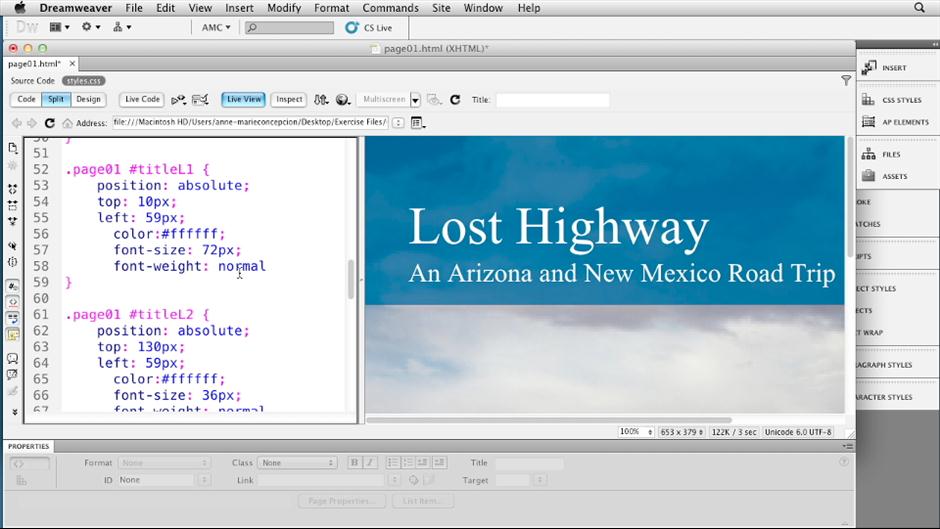
Task: Toggle Split view
Action: (56, 100)
